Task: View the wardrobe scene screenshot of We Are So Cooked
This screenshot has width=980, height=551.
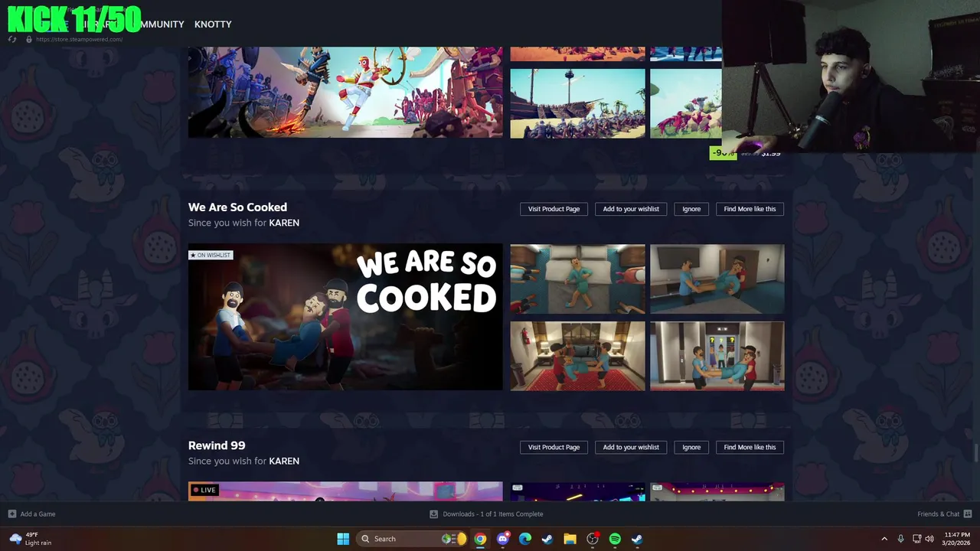Action: pos(717,279)
